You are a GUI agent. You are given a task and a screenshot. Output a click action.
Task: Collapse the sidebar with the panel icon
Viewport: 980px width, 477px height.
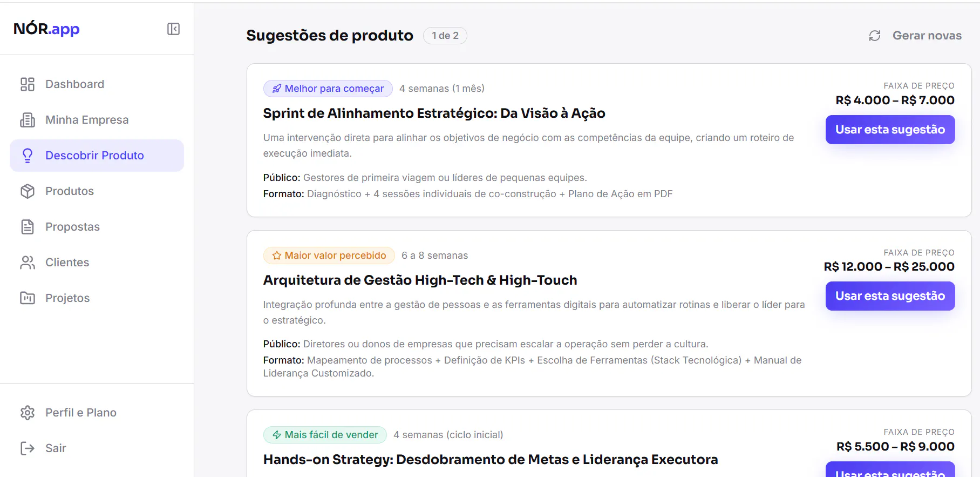[173, 29]
